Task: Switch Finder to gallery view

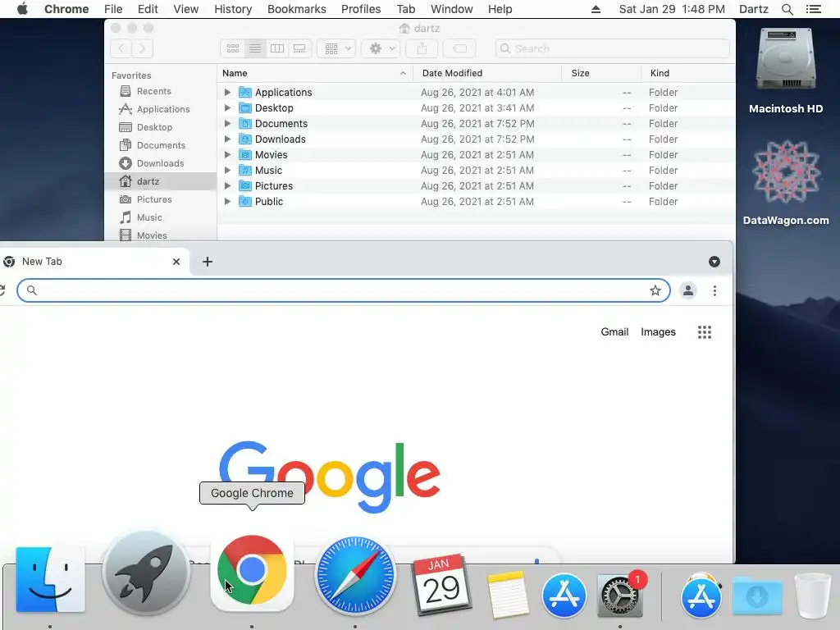Action: (299, 48)
